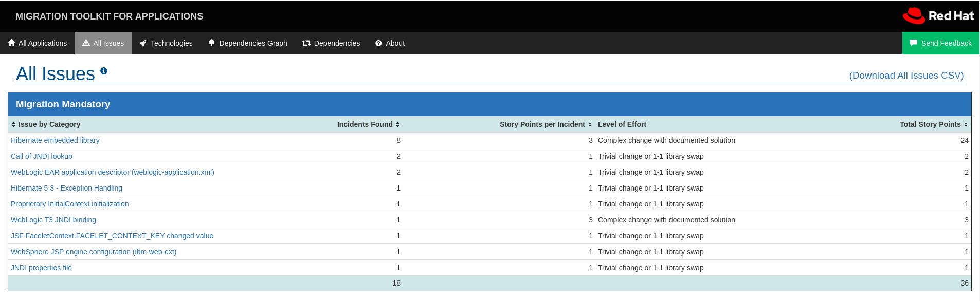This screenshot has width=980, height=301.
Task: Click the sort arrows on Story Points per Incident
Action: point(590,124)
